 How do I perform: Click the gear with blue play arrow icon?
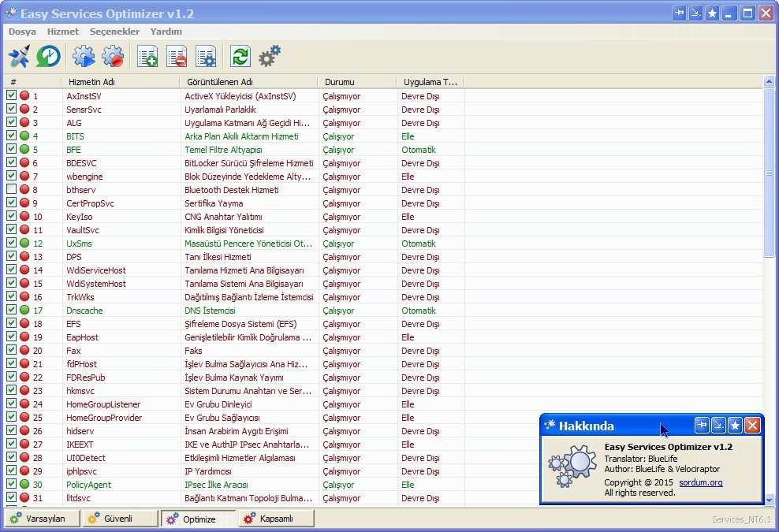point(84,56)
